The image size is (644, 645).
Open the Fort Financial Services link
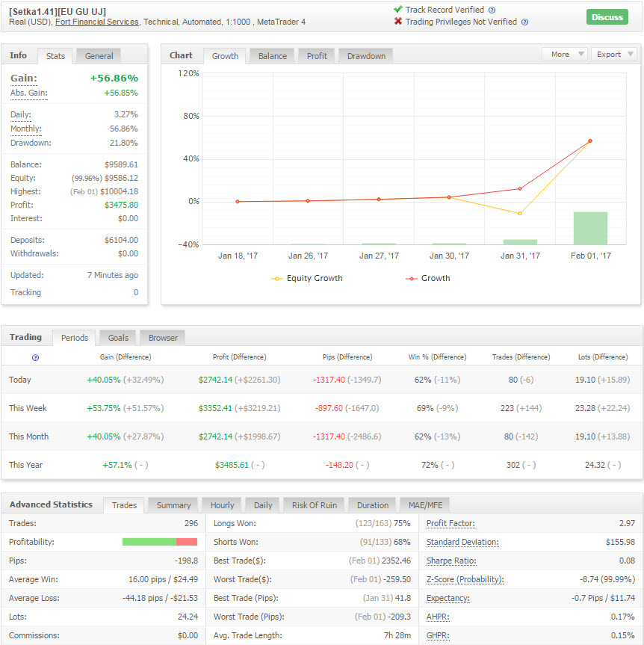tap(97, 22)
